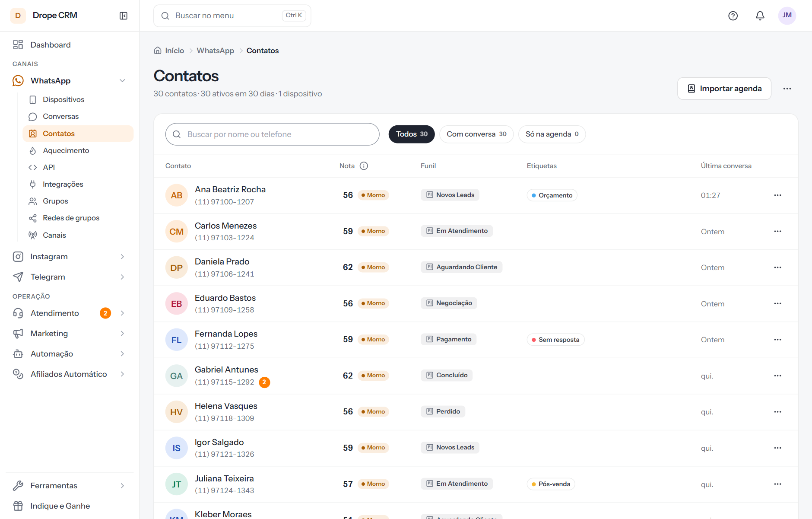Focus the Buscar no menu search field
This screenshot has width=812, height=519.
point(232,16)
